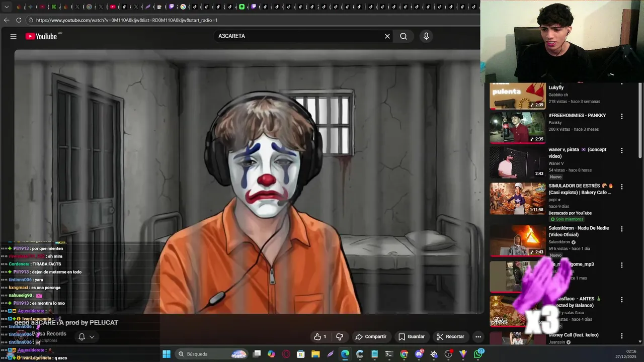Open the Windows Start menu

[x=167, y=354]
